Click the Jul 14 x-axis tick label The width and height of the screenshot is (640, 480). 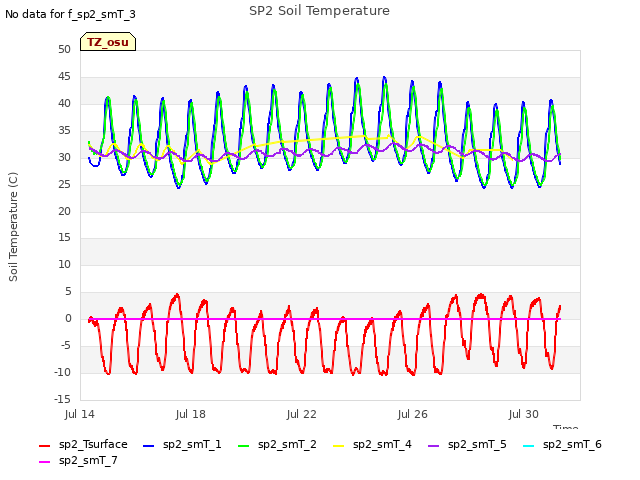point(80,415)
